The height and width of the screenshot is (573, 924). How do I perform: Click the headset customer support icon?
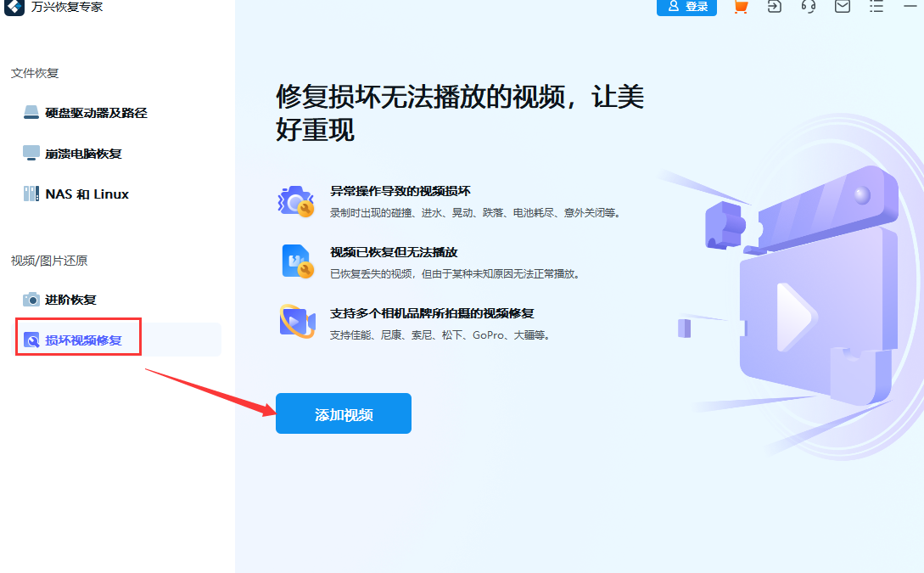(x=808, y=8)
